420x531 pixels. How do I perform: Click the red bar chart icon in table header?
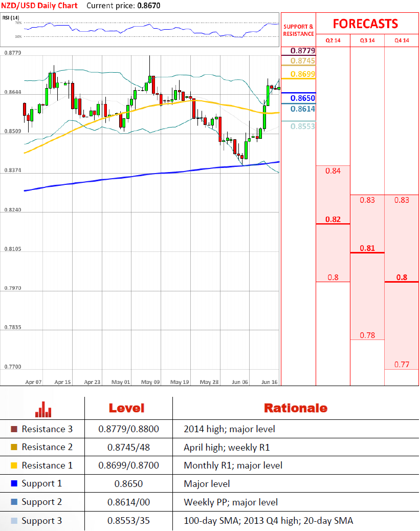(43, 410)
